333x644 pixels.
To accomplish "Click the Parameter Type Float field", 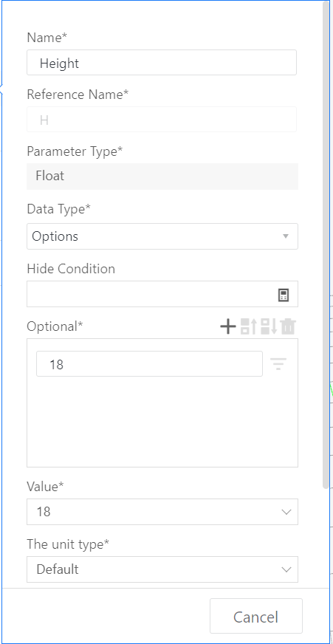I will point(162,177).
